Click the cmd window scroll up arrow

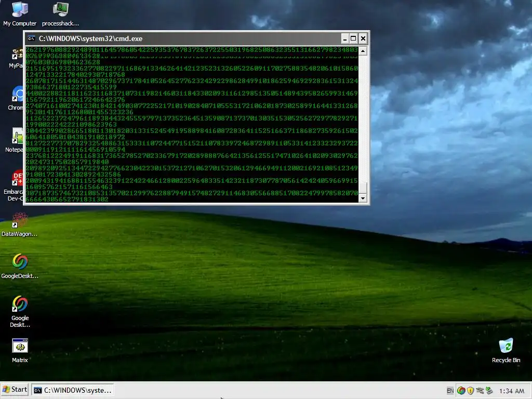tap(363, 51)
